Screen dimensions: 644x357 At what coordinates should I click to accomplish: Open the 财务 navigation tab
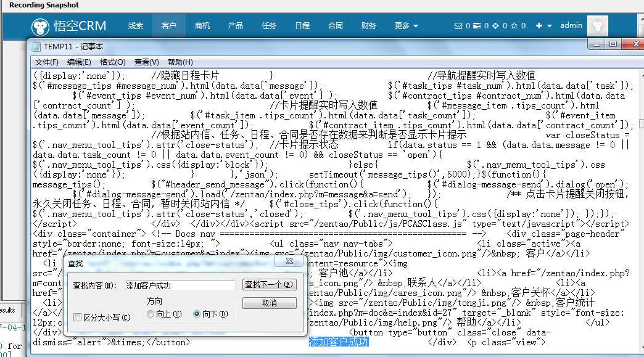coord(369,26)
